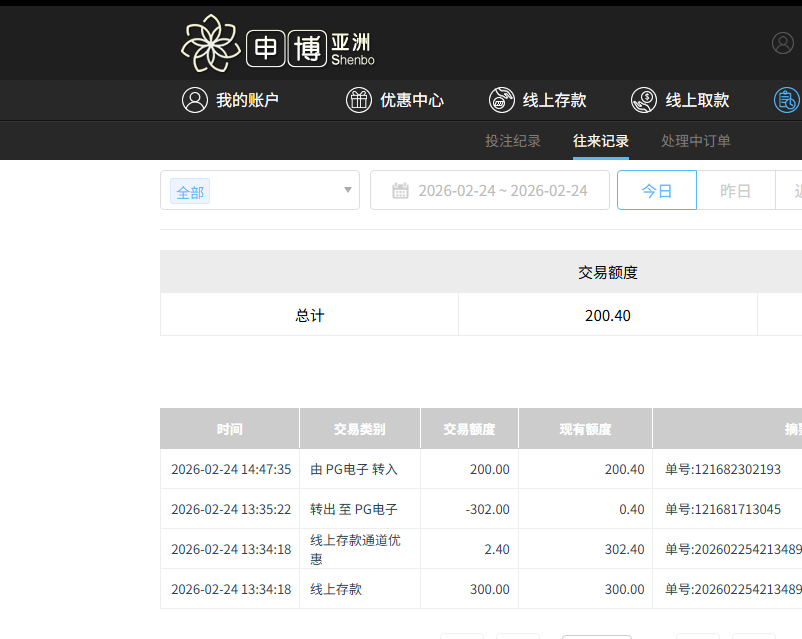
Task: Click the 线上存款 deposit icon
Action: tap(502, 100)
